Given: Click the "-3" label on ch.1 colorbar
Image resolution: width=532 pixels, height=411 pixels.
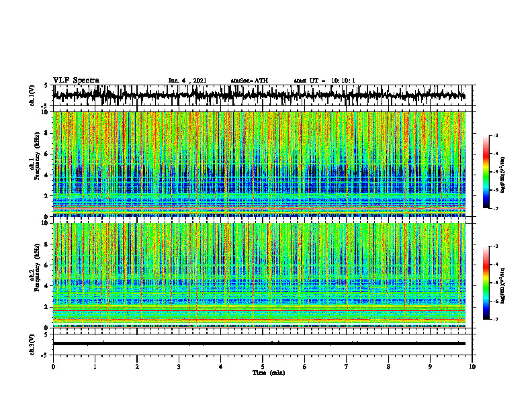Looking at the screenshot, I should pyautogui.click(x=495, y=135).
